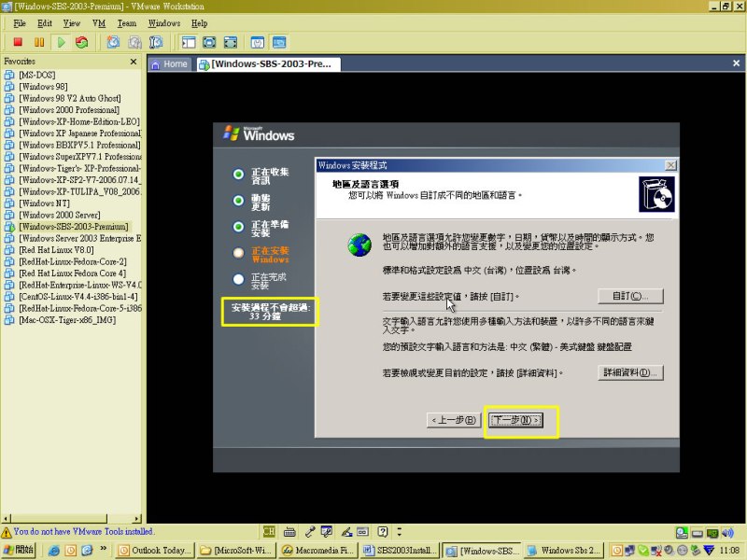Click the greyed revert-to-snapshot toolbar icon
Image resolution: width=747 pixels, height=560 pixels.
click(x=134, y=42)
